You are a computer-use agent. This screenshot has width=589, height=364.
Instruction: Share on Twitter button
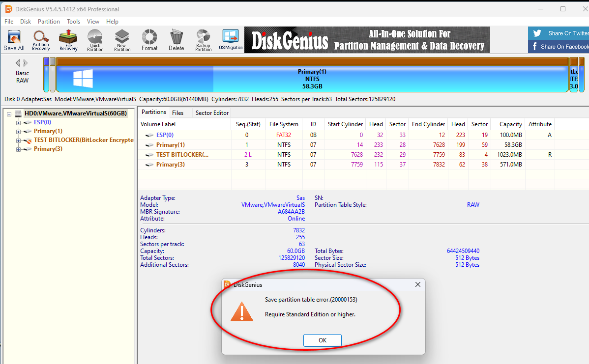(559, 33)
